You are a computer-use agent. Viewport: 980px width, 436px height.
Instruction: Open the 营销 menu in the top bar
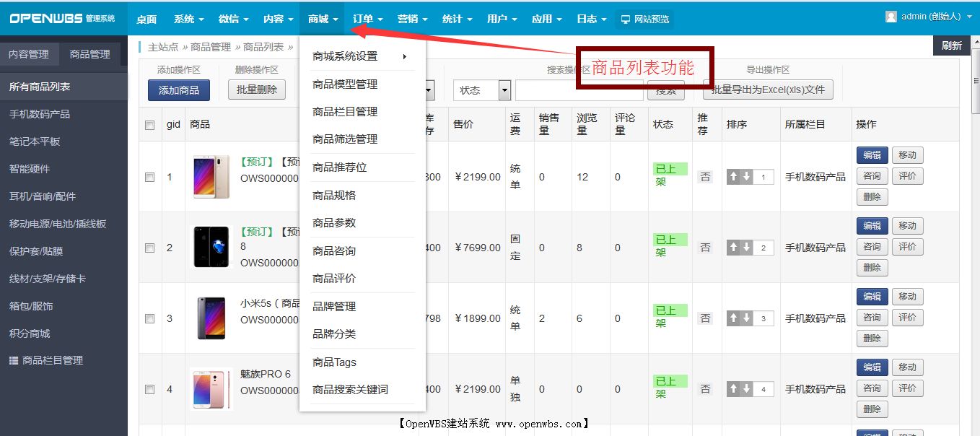tap(411, 19)
